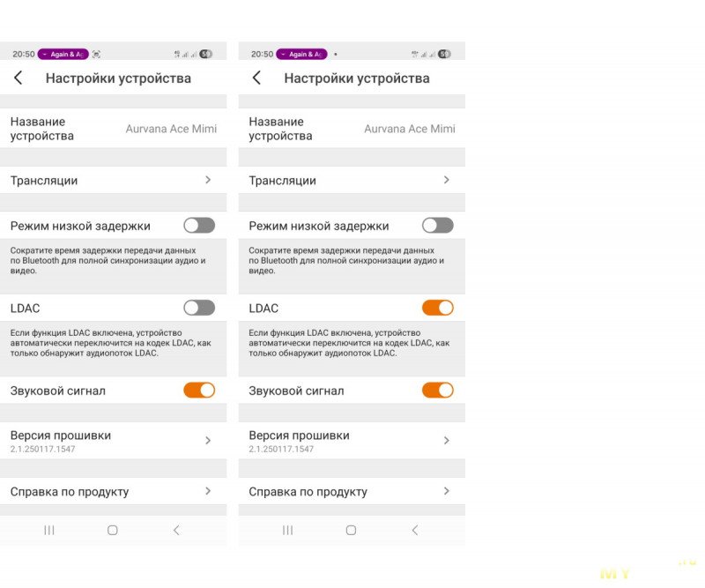Open recent apps on left phone navigation bar
The width and height of the screenshot is (705, 588).
(x=49, y=531)
